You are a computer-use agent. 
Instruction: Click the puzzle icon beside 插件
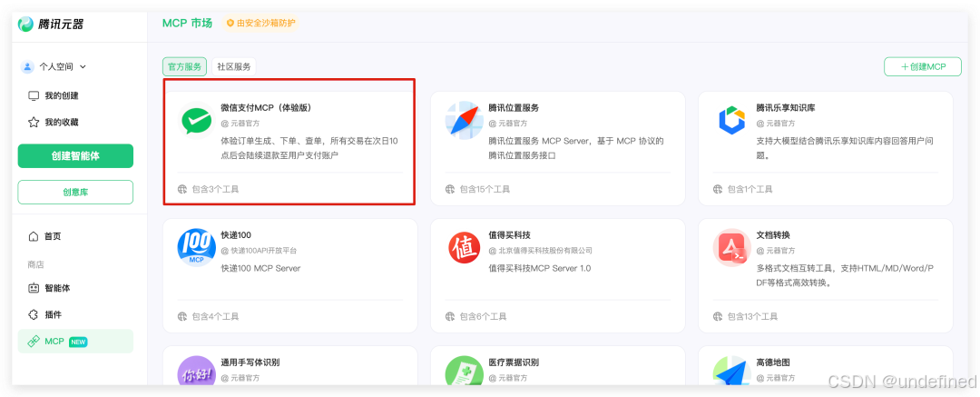tap(34, 314)
